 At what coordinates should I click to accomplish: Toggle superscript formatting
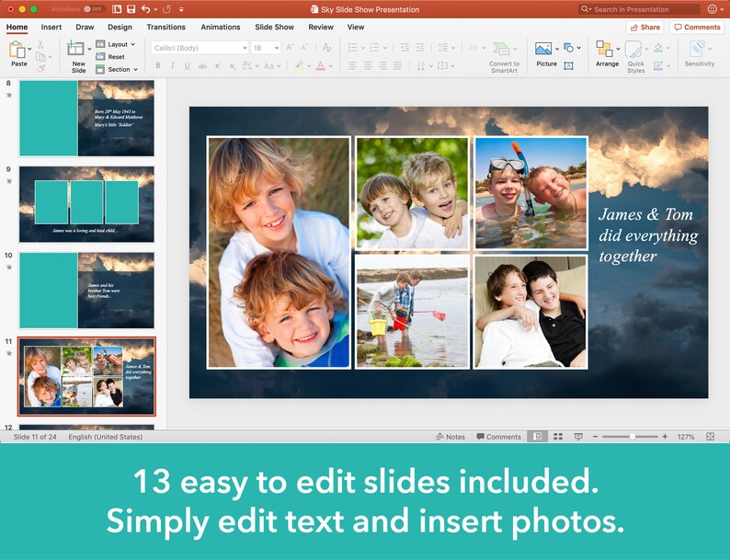coord(217,66)
